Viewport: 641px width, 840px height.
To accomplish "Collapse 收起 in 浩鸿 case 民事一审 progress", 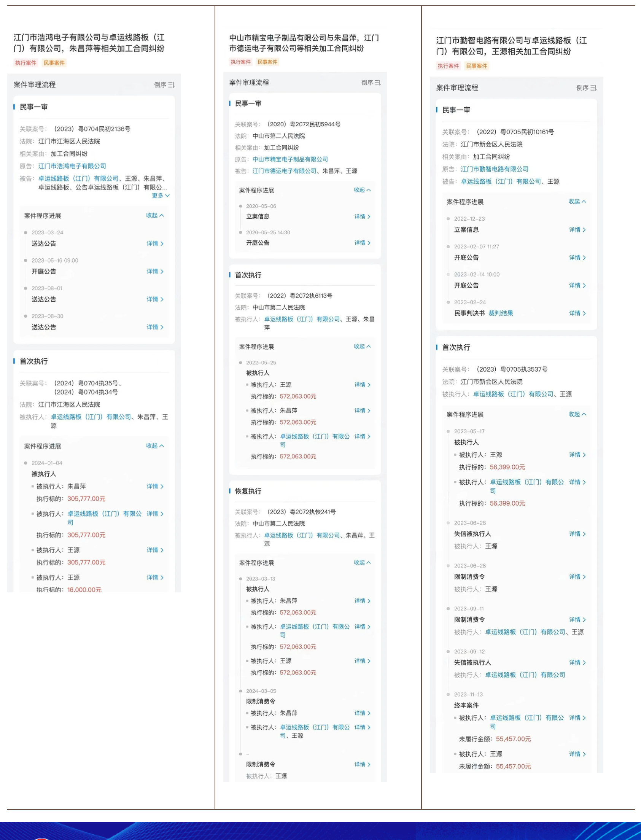I will point(155,215).
